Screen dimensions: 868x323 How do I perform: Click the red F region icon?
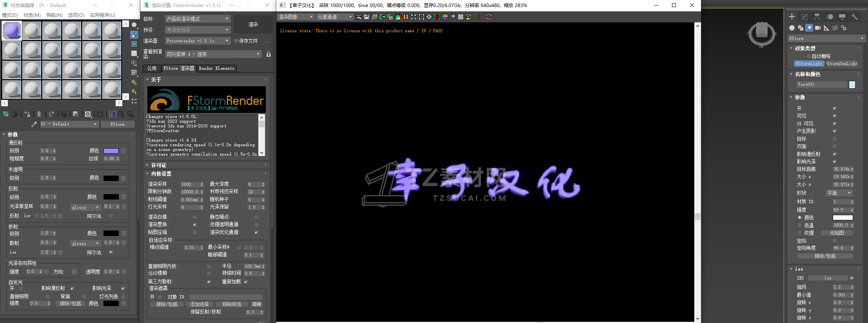437,17
